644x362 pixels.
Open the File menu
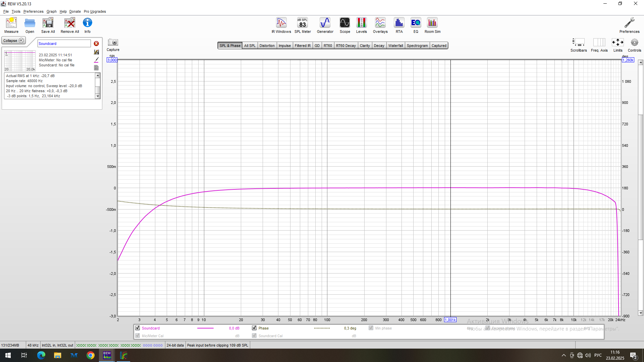pos(6,11)
